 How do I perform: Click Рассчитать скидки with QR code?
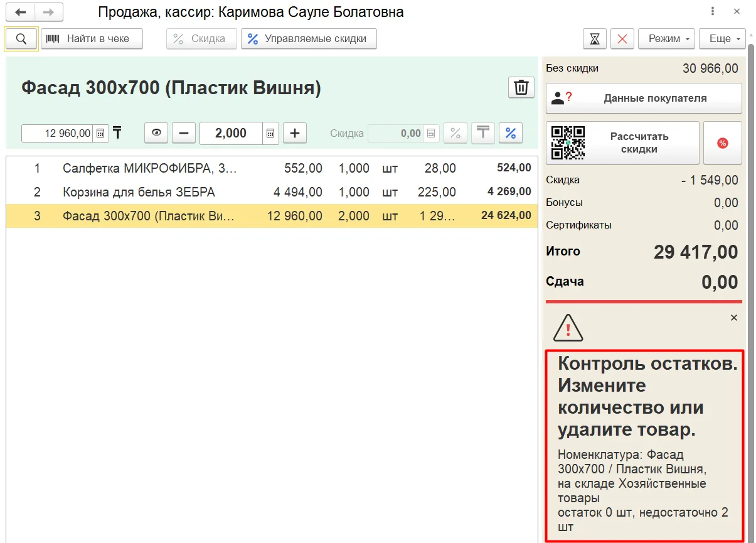622,143
